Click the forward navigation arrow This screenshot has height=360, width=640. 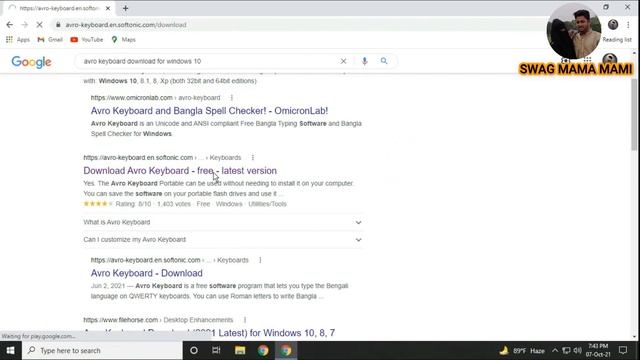click(25, 25)
